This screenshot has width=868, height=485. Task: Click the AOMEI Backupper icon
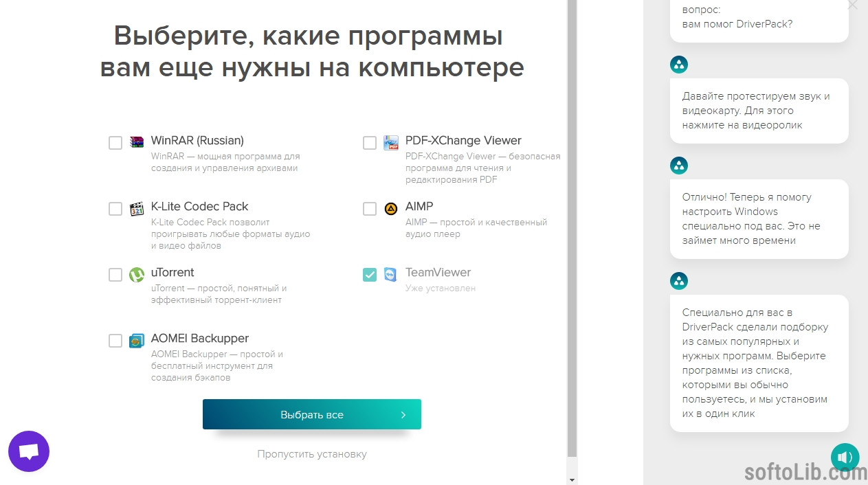click(137, 340)
